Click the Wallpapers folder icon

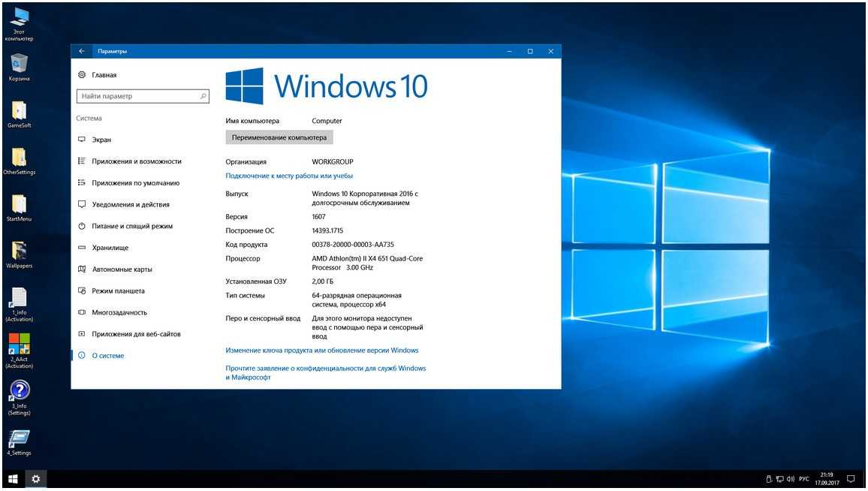19,255
